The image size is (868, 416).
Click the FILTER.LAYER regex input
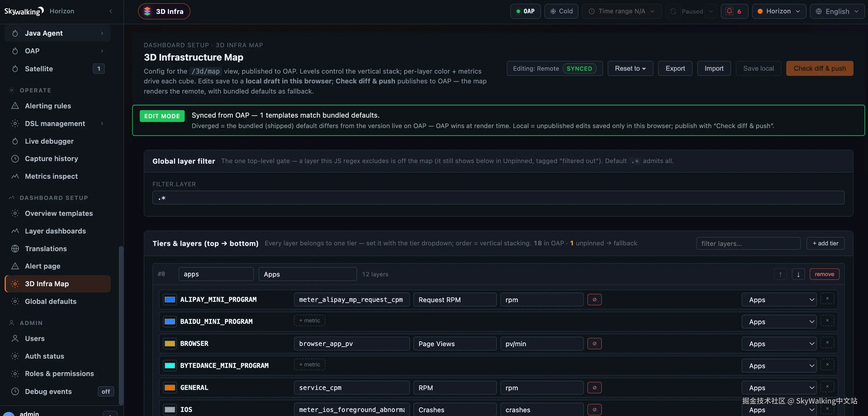[498, 198]
